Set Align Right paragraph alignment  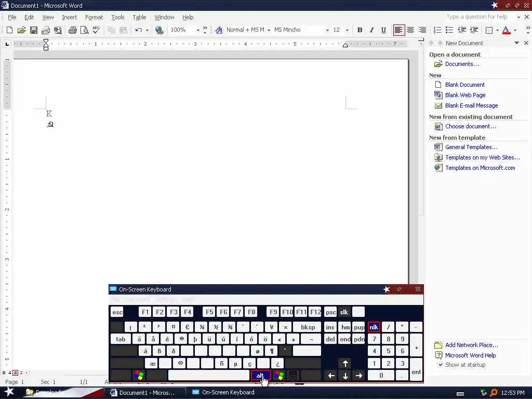422,30
